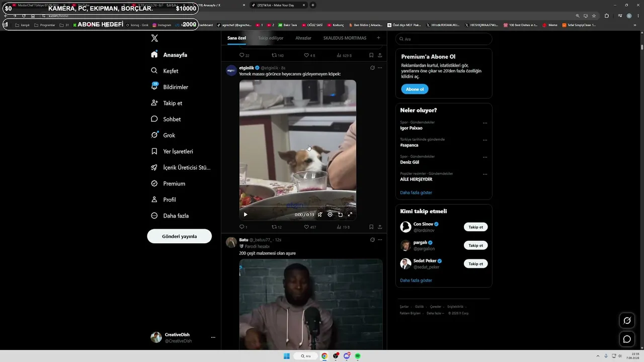
Task: Open video settings gear on the dog video
Action: (x=330, y=215)
